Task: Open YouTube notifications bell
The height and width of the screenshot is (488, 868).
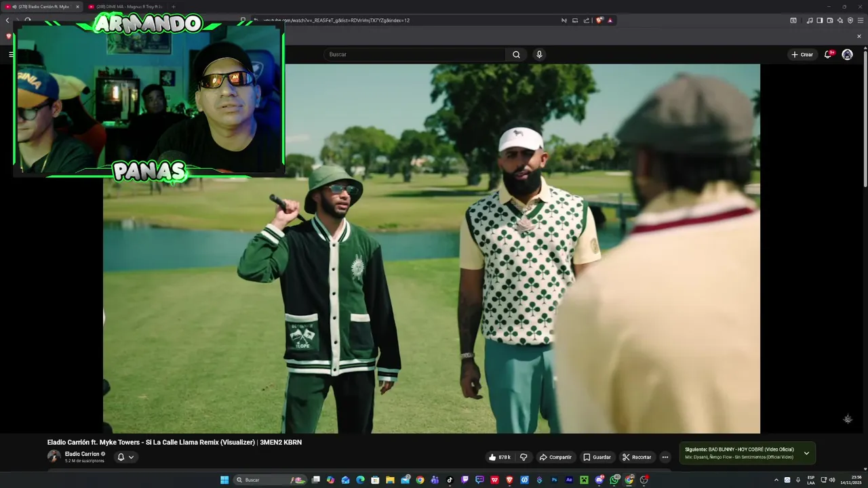Action: pos(828,54)
